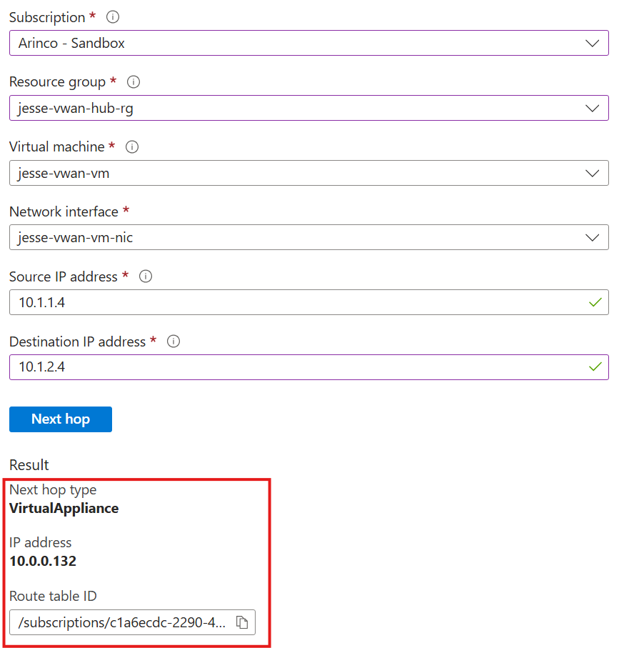This screenshot has width=644, height=648.
Task: Click the Route table ID text box
Action: coord(123,623)
